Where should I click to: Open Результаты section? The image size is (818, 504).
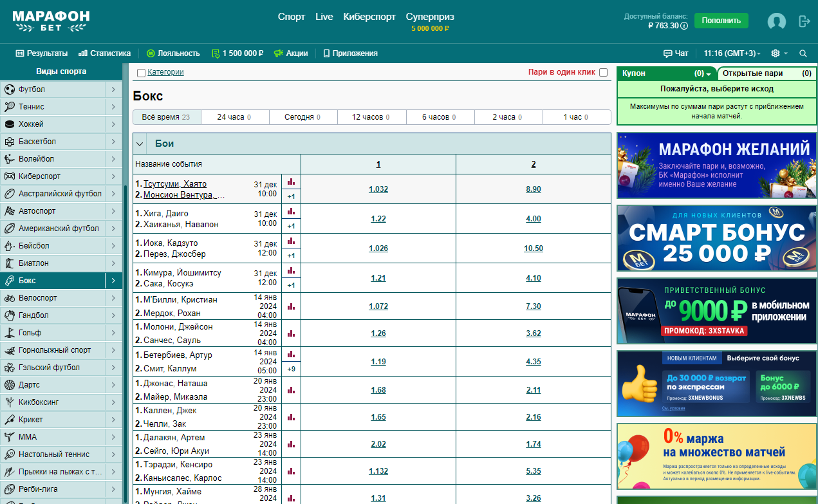click(42, 53)
